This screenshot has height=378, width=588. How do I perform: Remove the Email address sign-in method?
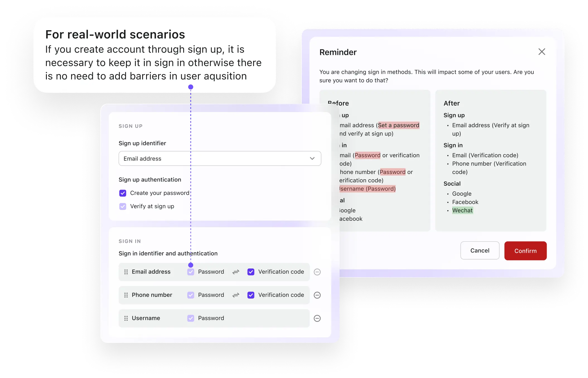pos(317,272)
